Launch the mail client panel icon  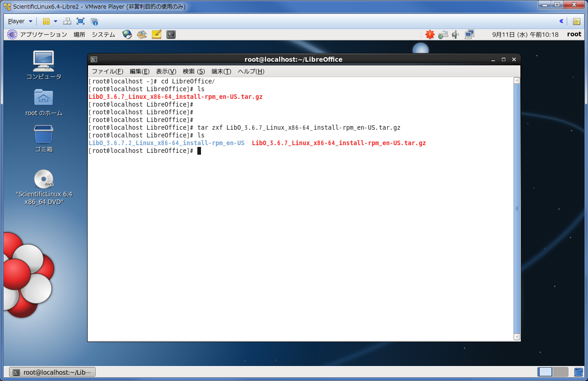coord(142,34)
